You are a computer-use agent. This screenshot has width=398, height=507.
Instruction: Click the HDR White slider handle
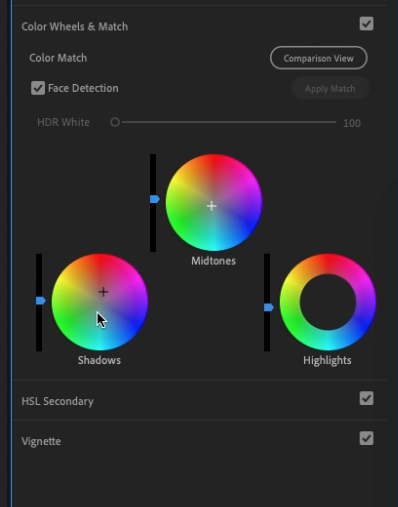tap(115, 122)
